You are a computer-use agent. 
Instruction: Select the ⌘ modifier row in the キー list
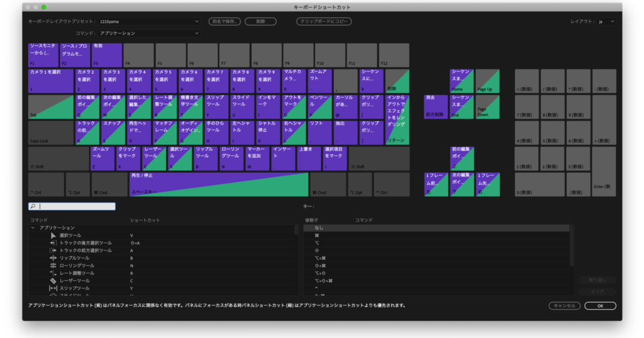(x=376, y=234)
